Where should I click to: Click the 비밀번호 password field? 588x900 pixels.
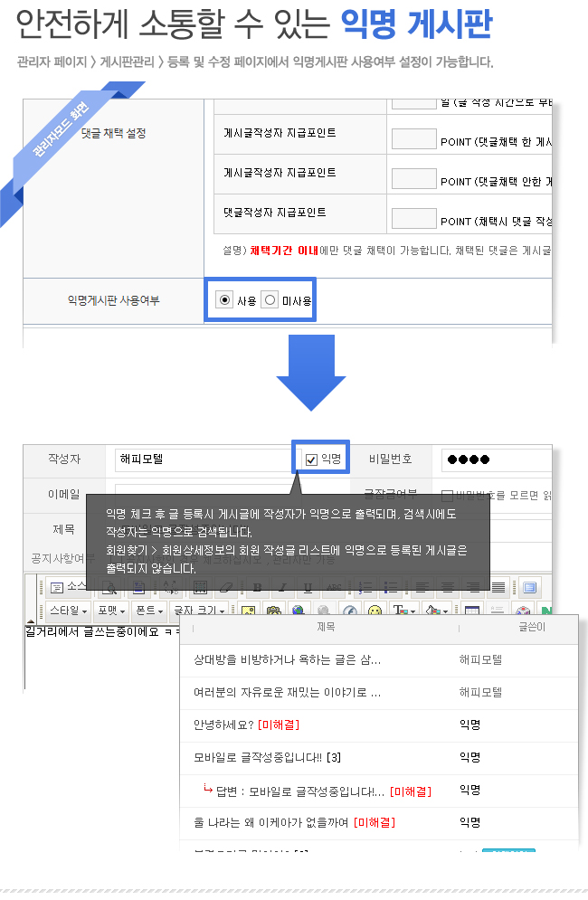pos(496,459)
